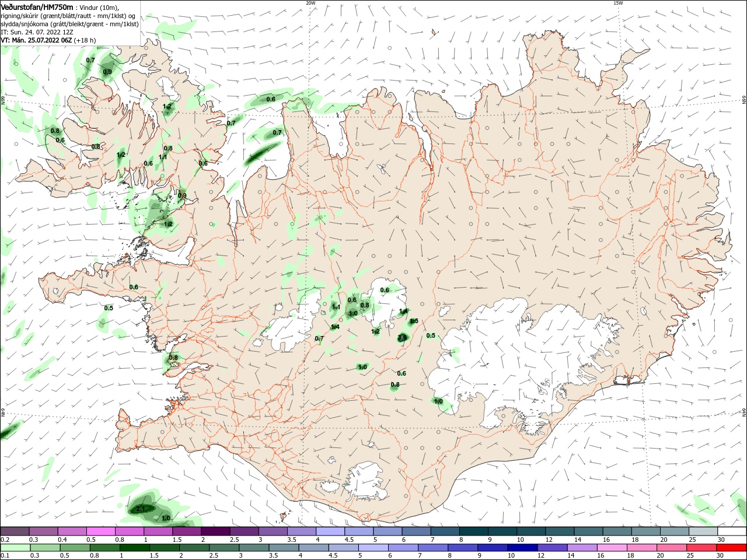Pick the 0.4 swatch in the upper purple scale
The width and height of the screenshot is (747, 560).
pos(72,531)
